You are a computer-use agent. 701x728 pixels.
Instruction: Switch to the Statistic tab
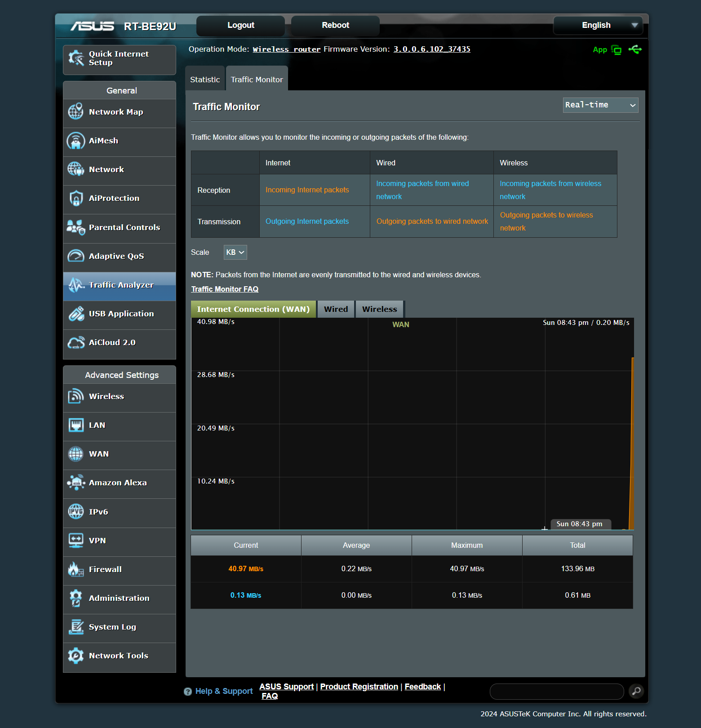tap(205, 80)
